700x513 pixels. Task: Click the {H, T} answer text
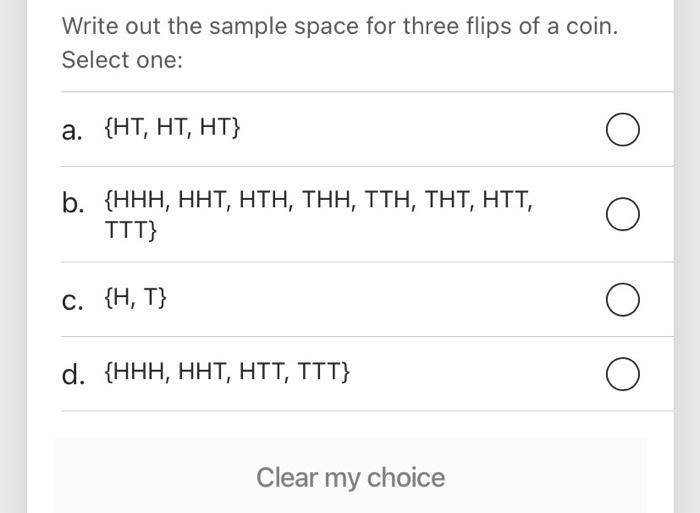136,298
